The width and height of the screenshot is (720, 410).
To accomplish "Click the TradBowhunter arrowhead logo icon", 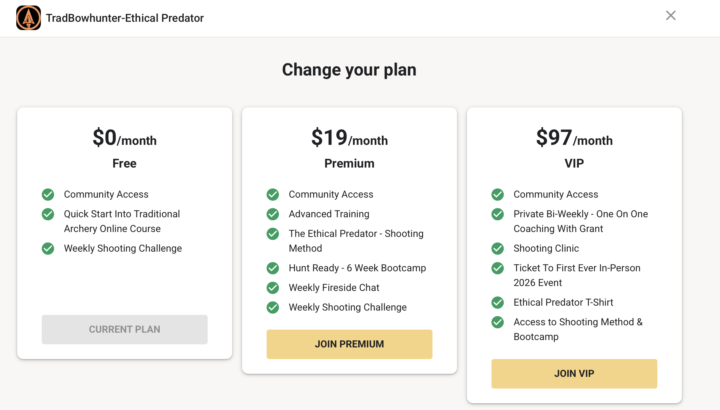I will [x=28, y=17].
